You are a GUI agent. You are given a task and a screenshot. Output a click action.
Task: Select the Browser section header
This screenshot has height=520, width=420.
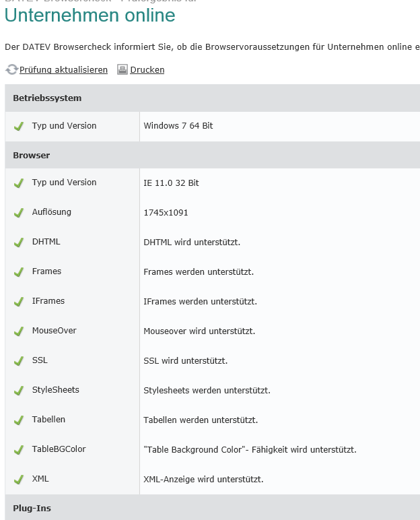[x=31, y=155]
